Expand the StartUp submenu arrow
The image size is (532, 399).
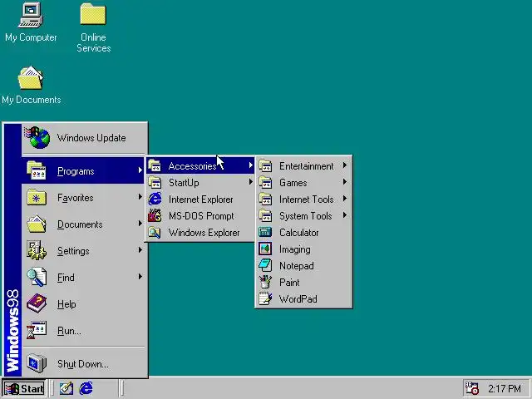point(251,182)
